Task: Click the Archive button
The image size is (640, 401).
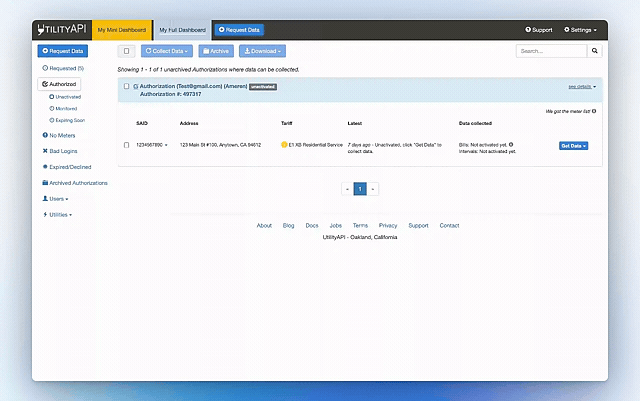Action: 216,50
